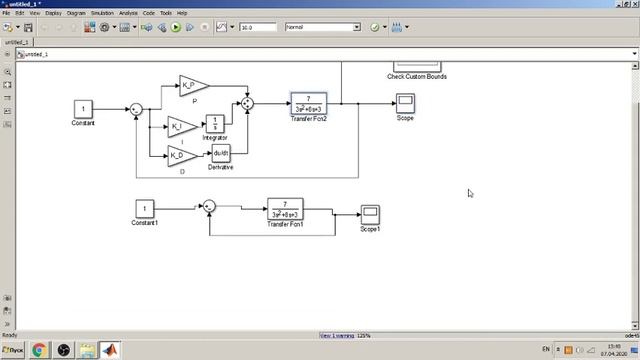
Task: Click the Zoom tool in left palette
Action: click(x=7, y=72)
